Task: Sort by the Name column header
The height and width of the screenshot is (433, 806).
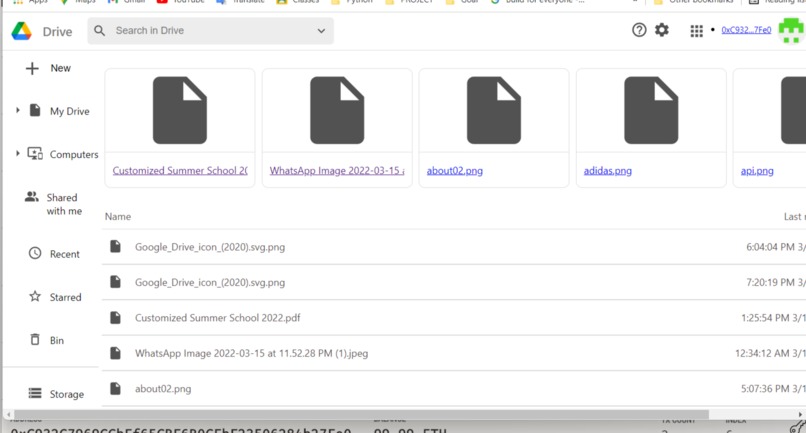Action: tap(118, 216)
